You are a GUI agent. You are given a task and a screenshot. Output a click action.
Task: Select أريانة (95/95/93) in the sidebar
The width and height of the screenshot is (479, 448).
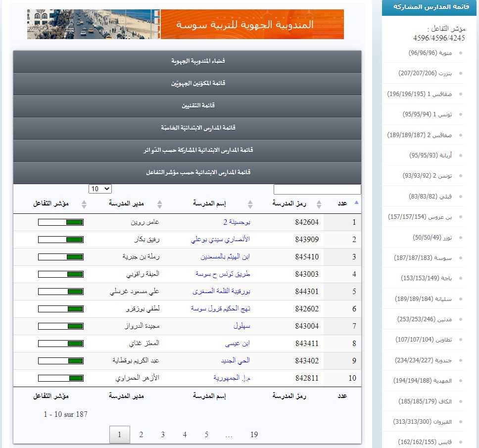click(431, 155)
